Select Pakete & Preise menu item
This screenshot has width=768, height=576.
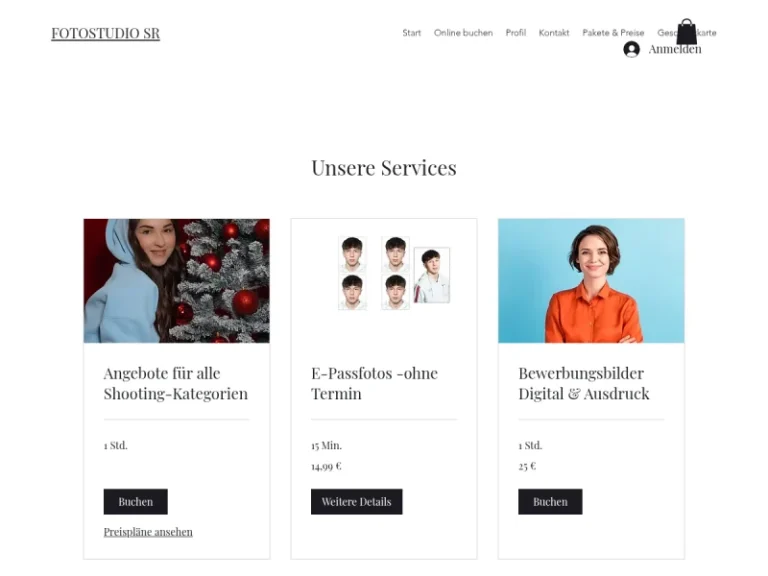pos(613,33)
